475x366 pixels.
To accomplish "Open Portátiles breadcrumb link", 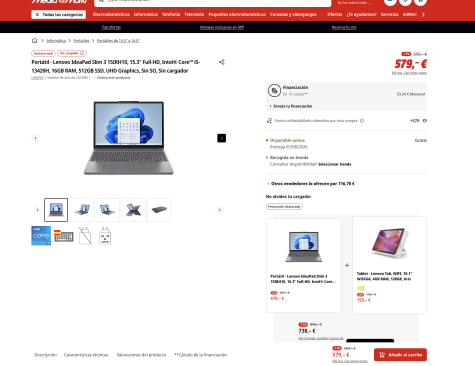I will point(81,41).
